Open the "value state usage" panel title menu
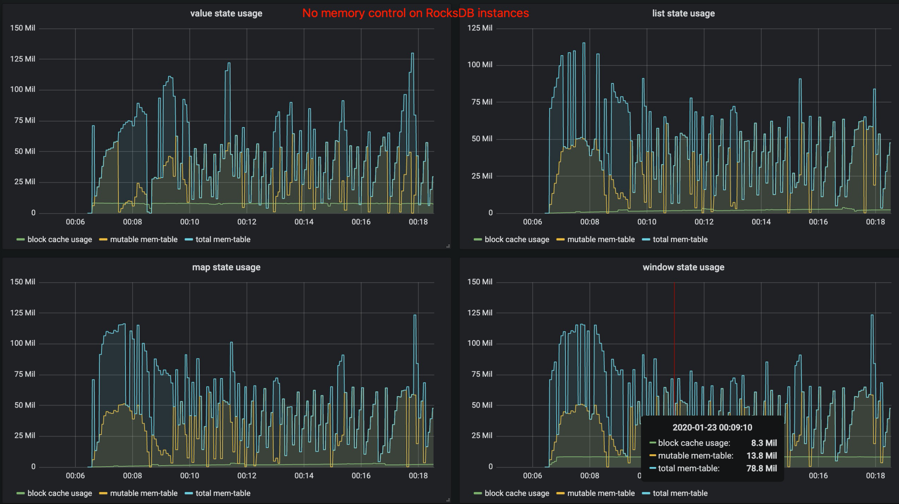Viewport: 899px width, 504px height. pos(226,13)
